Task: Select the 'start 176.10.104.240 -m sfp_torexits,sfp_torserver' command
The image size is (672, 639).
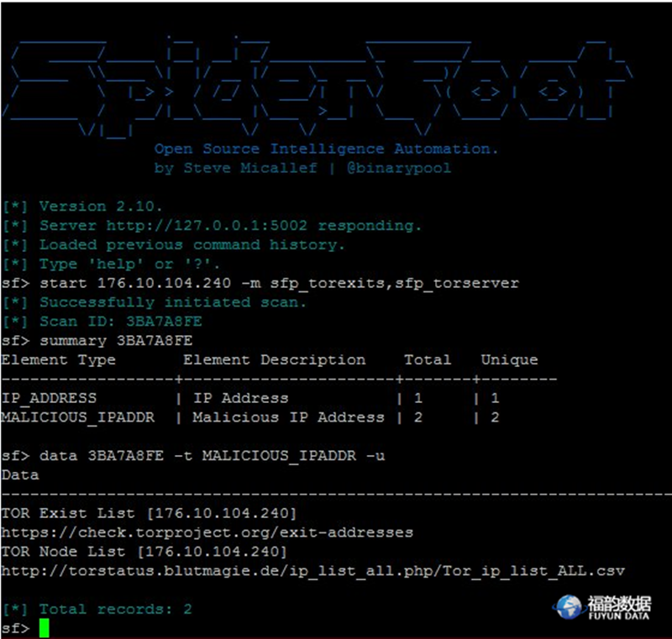Action: tap(279, 283)
